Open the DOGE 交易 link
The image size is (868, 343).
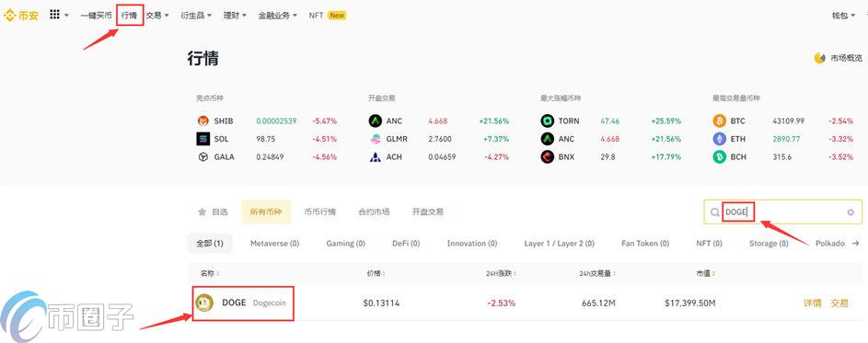839,303
